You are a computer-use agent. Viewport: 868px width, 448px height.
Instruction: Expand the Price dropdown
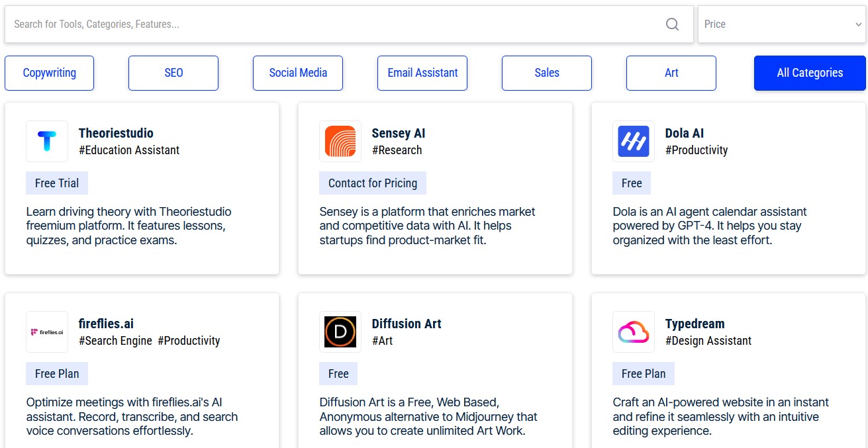click(x=782, y=24)
